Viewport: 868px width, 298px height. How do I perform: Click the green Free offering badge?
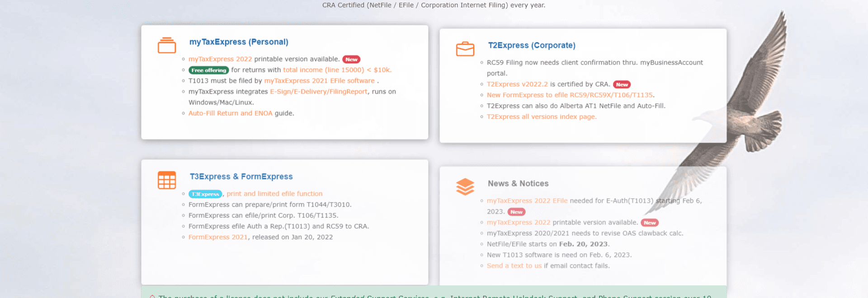tap(209, 70)
